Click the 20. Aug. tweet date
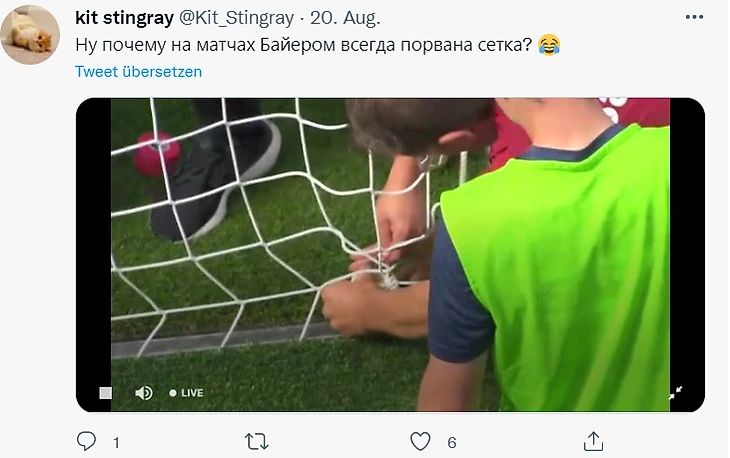 tap(345, 18)
